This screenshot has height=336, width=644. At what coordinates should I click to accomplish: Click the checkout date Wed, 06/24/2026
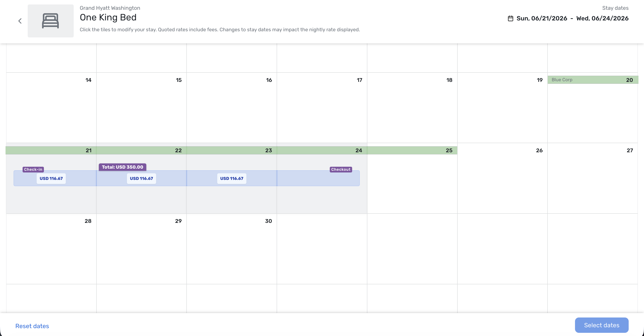coord(602,19)
